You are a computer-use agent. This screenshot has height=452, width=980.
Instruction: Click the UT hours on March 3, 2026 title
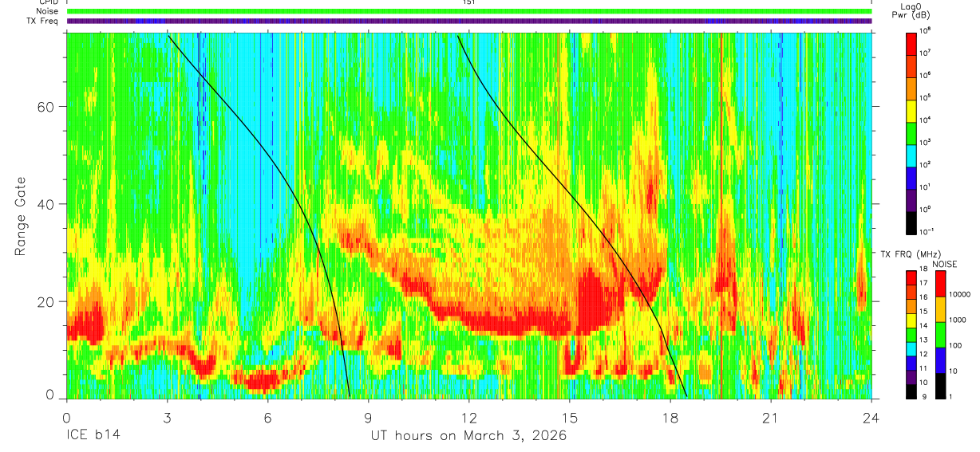click(x=468, y=436)
